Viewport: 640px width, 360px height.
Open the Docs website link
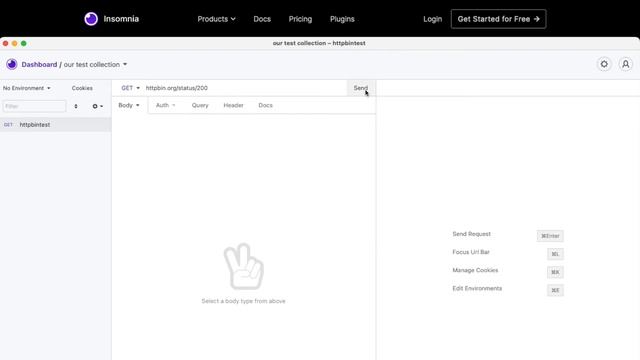[262, 19]
